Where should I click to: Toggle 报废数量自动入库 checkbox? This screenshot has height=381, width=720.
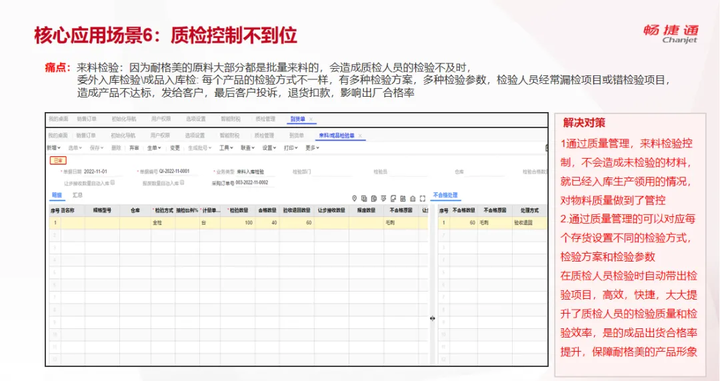click(x=182, y=183)
